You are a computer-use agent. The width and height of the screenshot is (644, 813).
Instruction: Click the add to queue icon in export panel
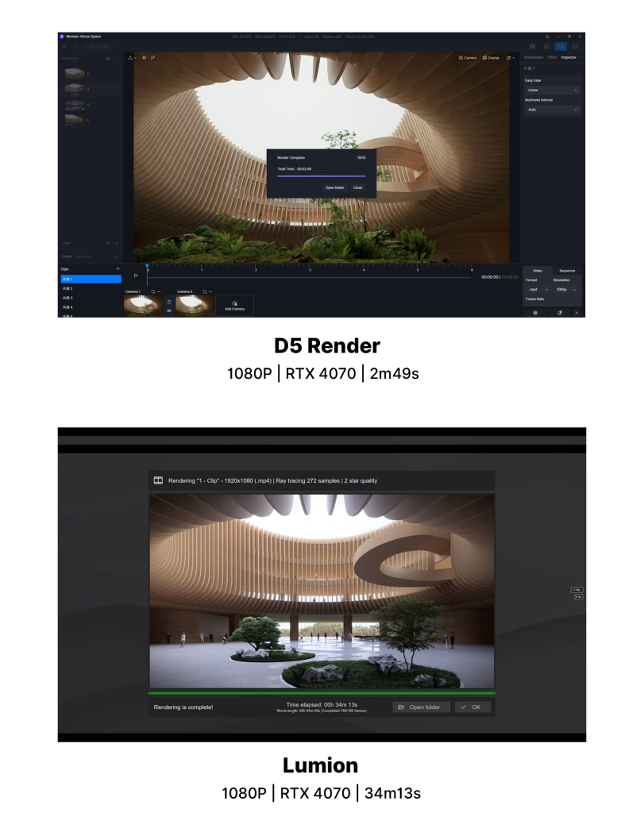pos(560,313)
